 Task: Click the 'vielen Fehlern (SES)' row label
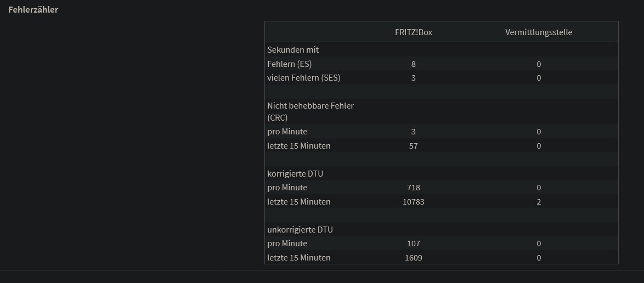304,78
